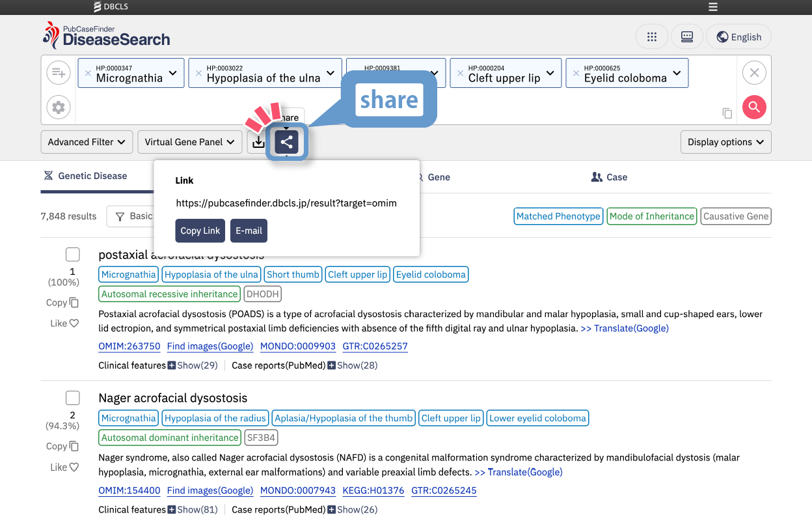The width and height of the screenshot is (812, 521).
Task: Select the Nager acrofacial dysostosis checkbox
Action: (73, 398)
